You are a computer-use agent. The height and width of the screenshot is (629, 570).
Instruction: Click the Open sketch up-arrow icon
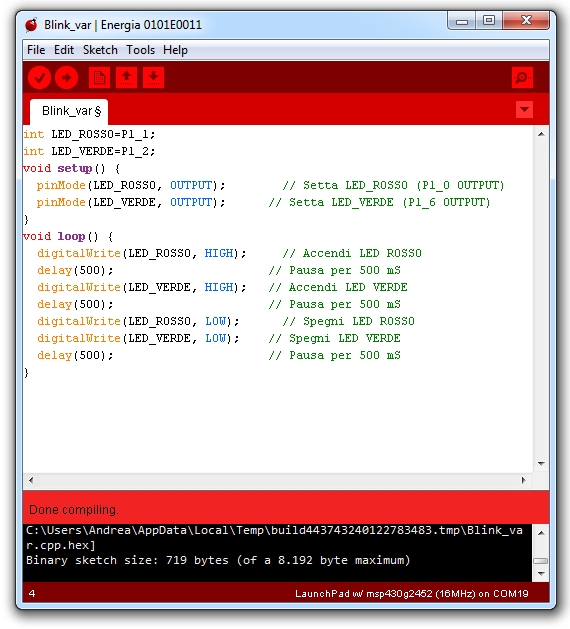[x=126, y=77]
